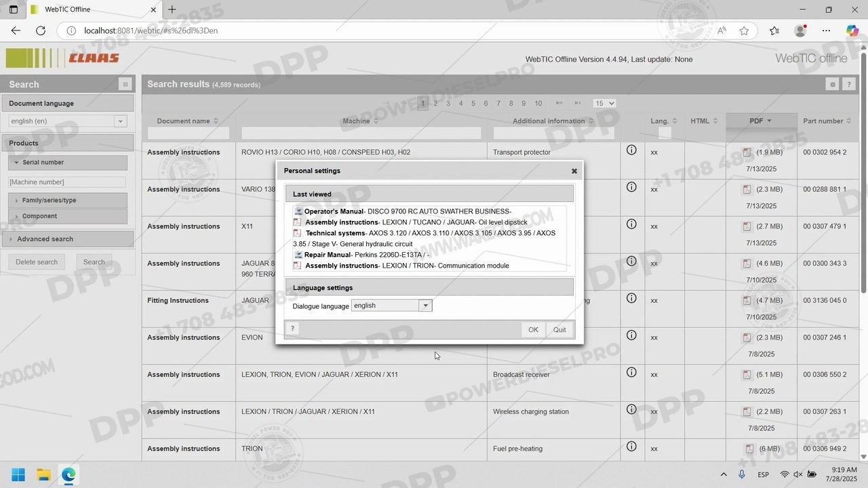The image size is (868, 488).
Task: Click the Search button in sidebar
Action: 94,262
